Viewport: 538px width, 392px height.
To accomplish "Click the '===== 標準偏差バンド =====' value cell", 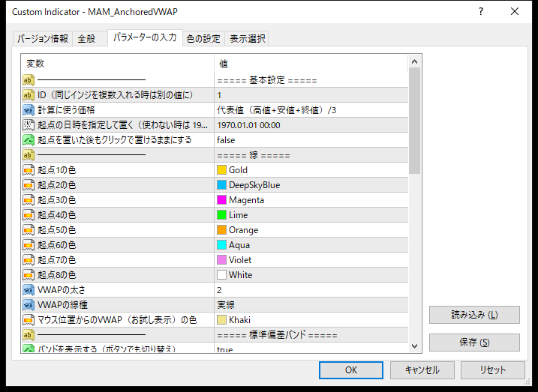I will (311, 335).
